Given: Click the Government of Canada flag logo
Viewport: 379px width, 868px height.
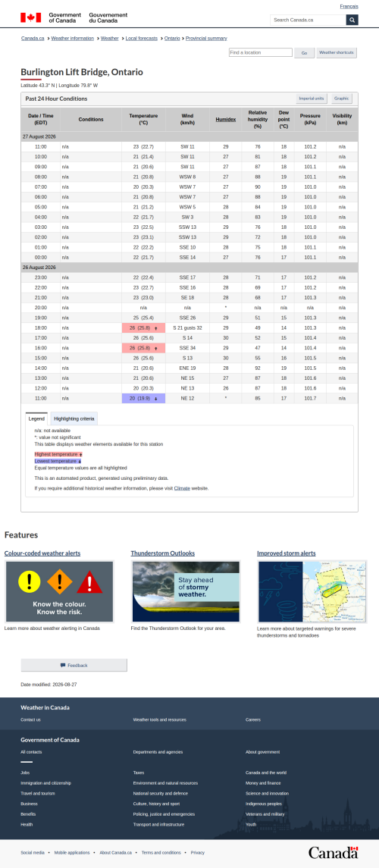Looking at the screenshot, I should [x=74, y=17].
